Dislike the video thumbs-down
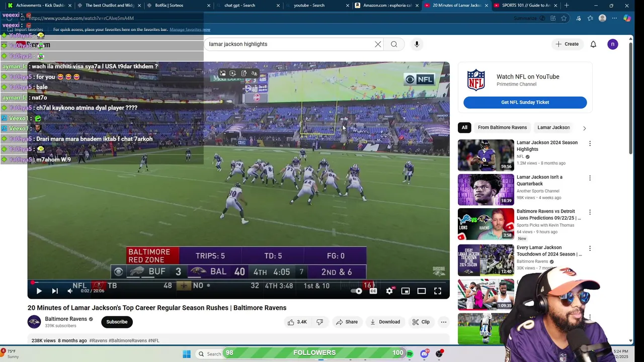644x362 pixels. pos(319,322)
